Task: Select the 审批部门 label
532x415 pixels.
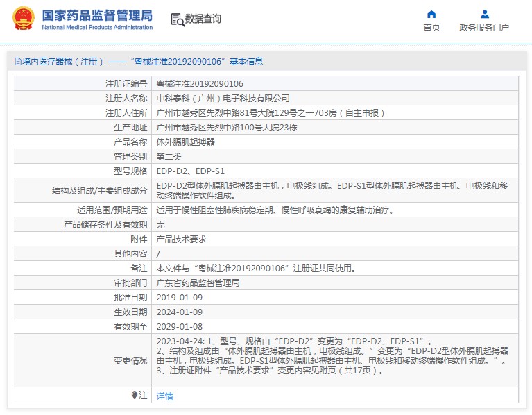Action: [130, 283]
